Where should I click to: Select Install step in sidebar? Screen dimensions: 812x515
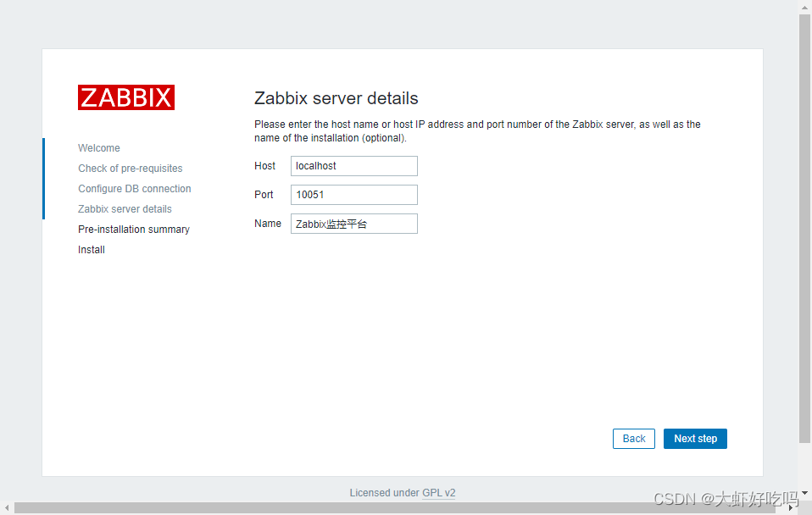[92, 250]
